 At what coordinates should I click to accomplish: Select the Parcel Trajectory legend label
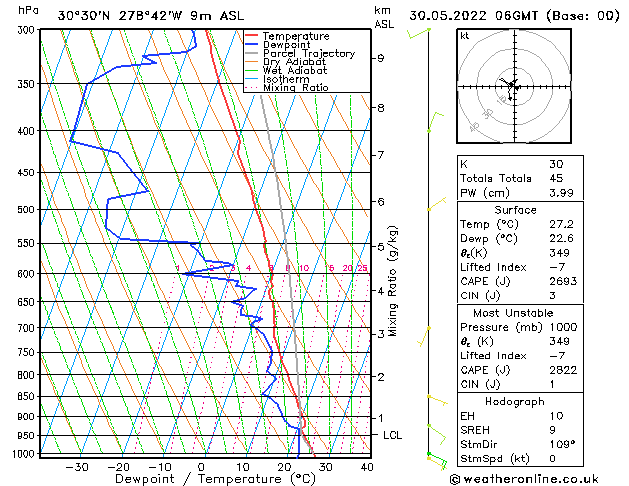(x=309, y=53)
